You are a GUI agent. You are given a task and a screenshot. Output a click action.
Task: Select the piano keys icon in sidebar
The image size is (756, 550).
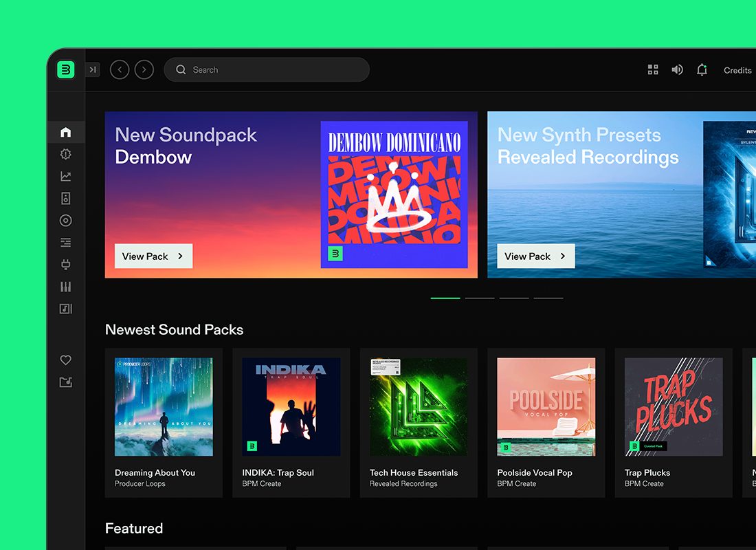66,287
